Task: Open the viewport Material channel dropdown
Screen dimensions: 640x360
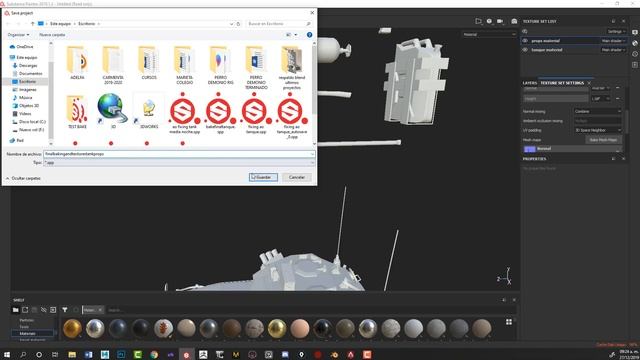Action: point(489,35)
